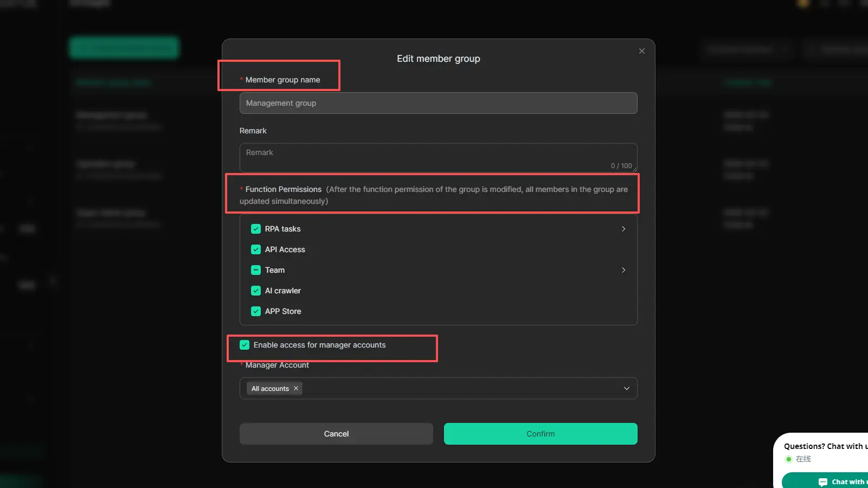Uncheck the AI crawler permission

click(256, 291)
